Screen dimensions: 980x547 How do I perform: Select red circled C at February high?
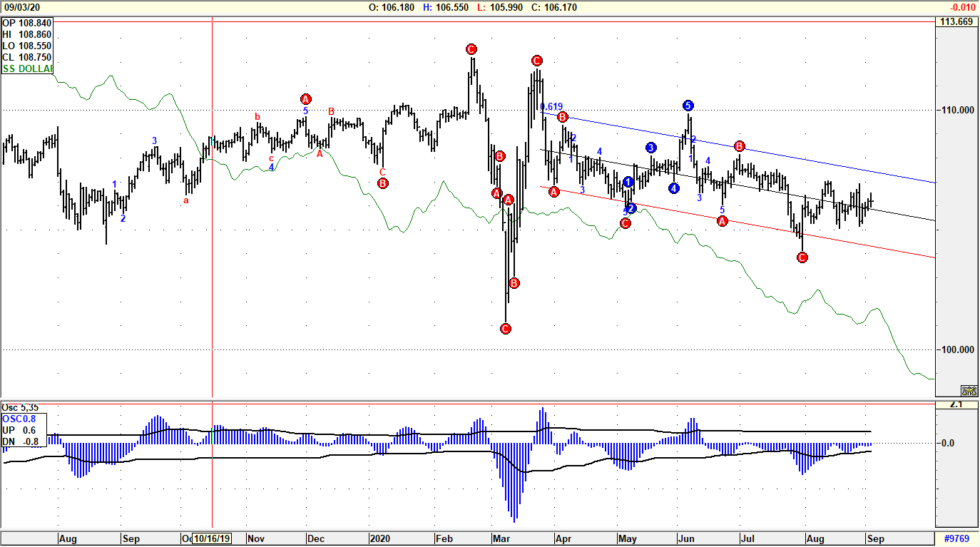pyautogui.click(x=471, y=49)
